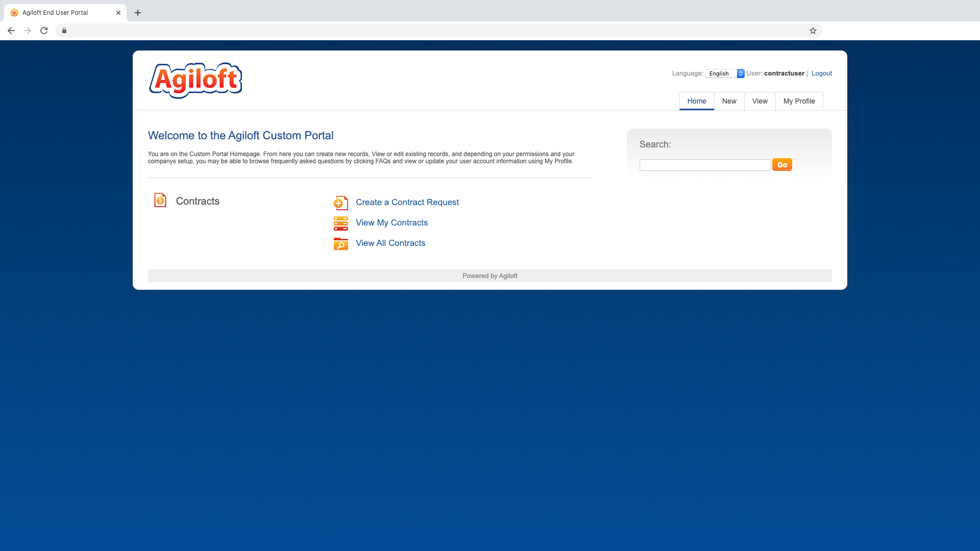Switch to the New tab
Viewport: 980px width, 551px height.
coord(729,101)
